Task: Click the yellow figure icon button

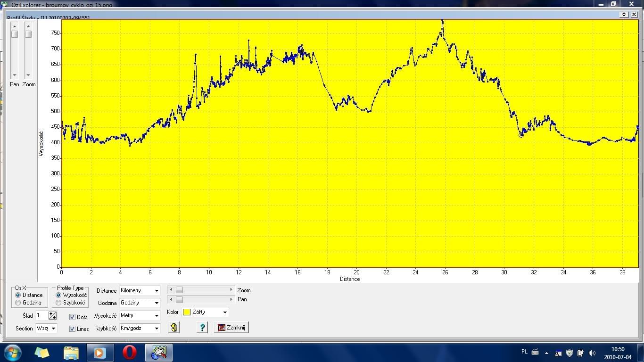Action: [x=174, y=328]
